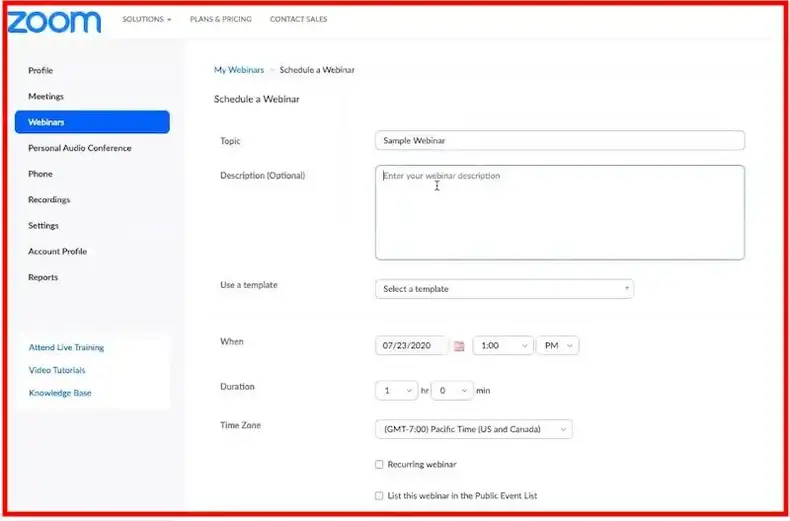Click Contact Sales in the top bar
790x521 pixels.
click(298, 19)
